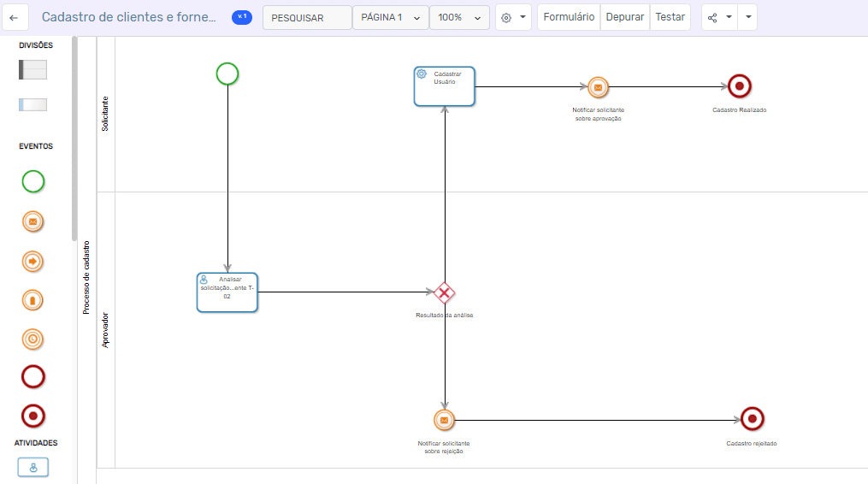The width and height of the screenshot is (868, 484).
Task: Open the gear settings dropdown
Action: point(513,17)
